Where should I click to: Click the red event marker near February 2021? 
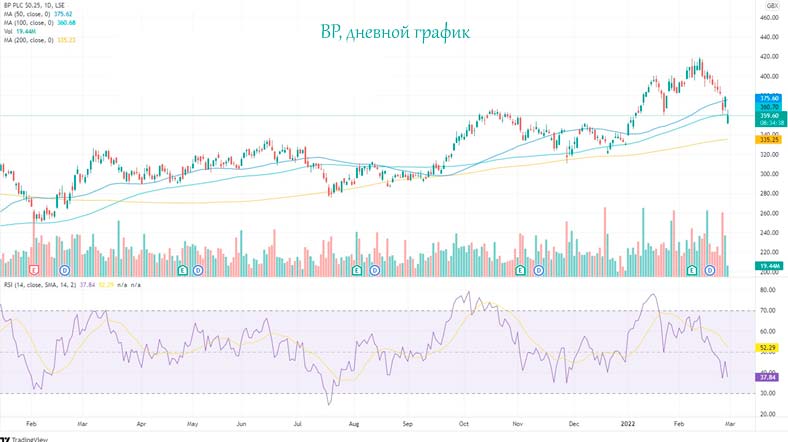[35, 270]
